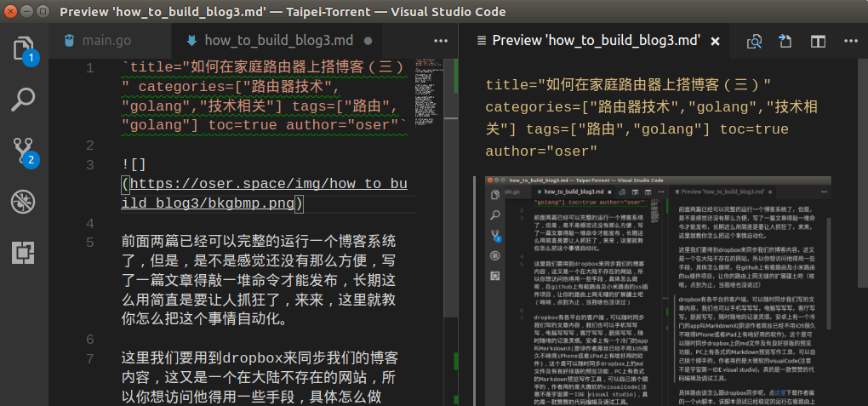
Task: Click line number 7 in the gutter
Action: tap(89, 358)
